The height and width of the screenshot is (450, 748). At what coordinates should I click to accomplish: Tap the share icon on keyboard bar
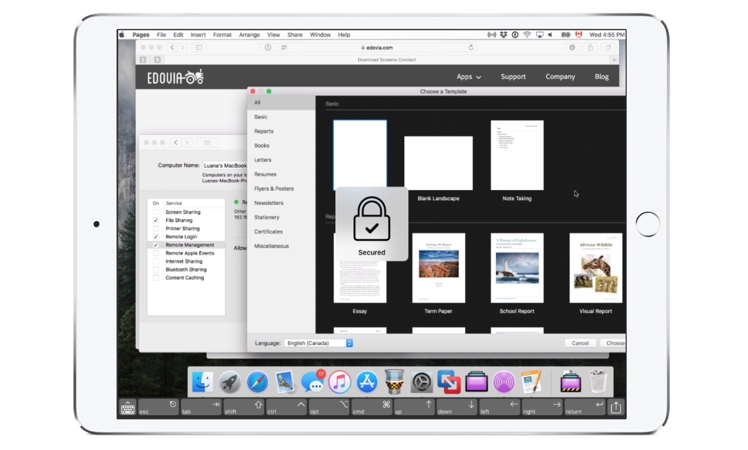click(615, 407)
